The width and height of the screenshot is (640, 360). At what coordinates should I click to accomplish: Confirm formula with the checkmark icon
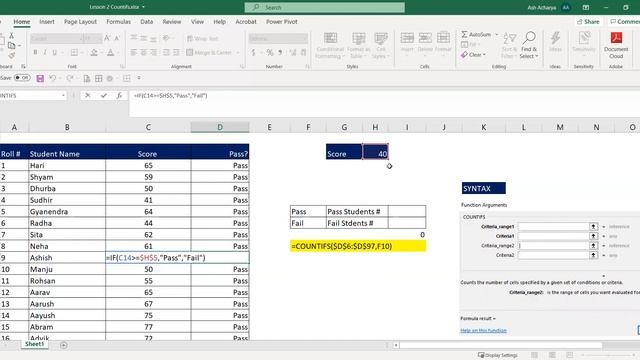(104, 96)
